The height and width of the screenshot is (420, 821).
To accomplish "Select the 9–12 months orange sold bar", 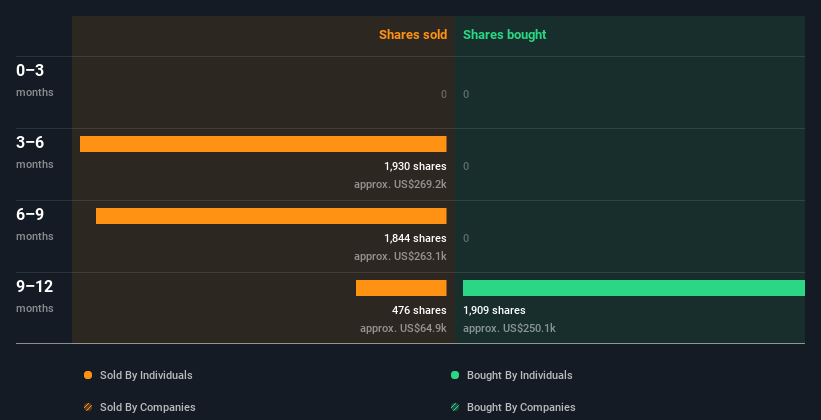I will pos(401,288).
